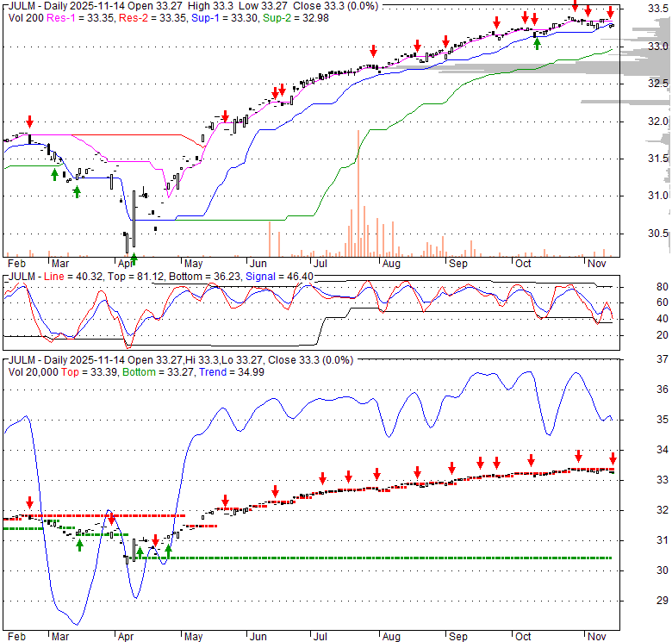The image size is (672, 642).
Task: Click the green arrow in March, bottom chart
Action: pos(80,545)
